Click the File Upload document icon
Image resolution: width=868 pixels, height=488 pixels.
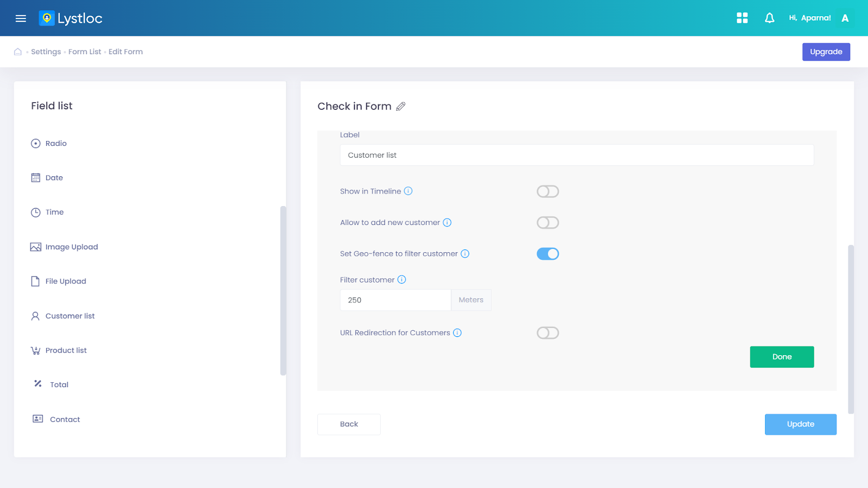click(35, 281)
